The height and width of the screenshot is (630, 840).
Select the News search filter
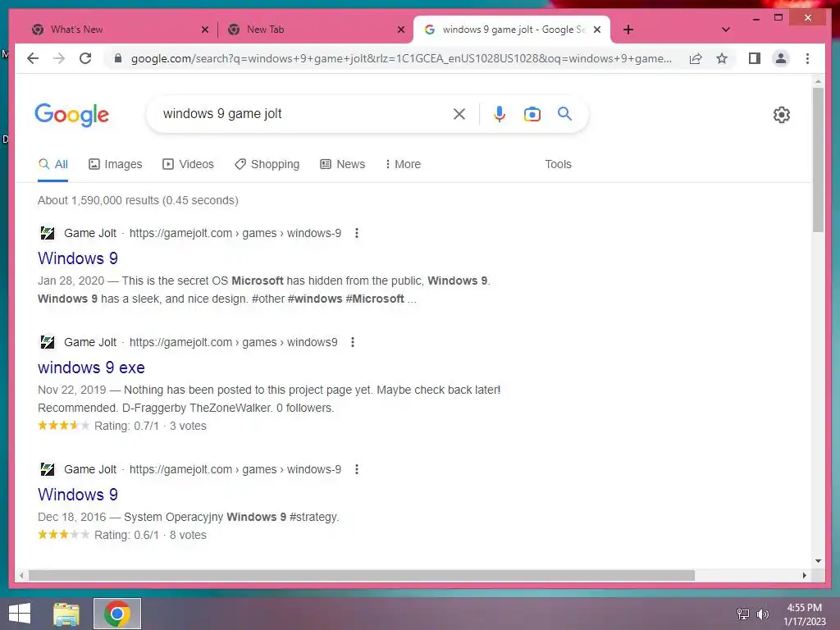pyautogui.click(x=342, y=164)
